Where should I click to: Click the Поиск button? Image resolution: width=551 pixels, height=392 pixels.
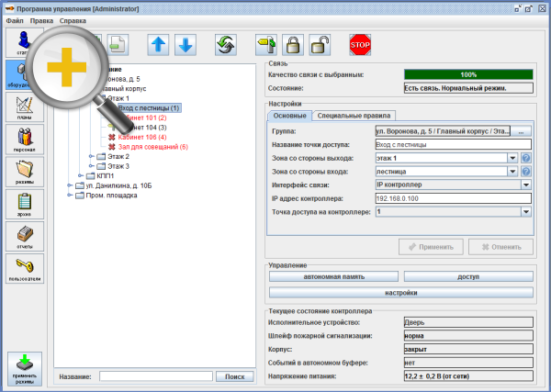click(234, 376)
